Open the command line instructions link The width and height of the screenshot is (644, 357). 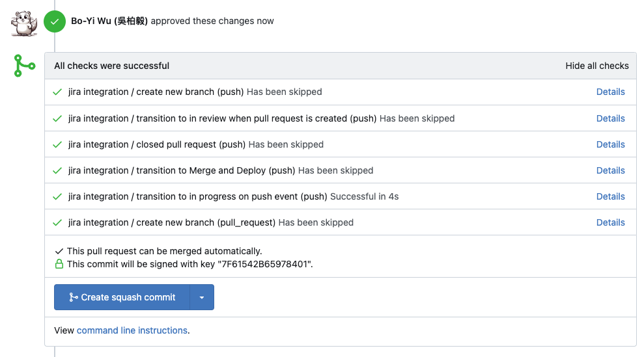pyautogui.click(x=132, y=330)
